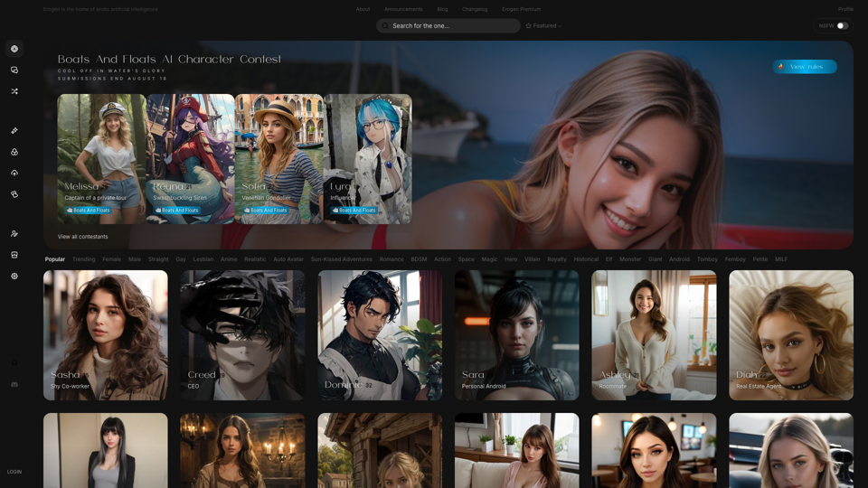Open the magic wand sidebar icon
Screen dimensions: 868x488
tap(14, 130)
